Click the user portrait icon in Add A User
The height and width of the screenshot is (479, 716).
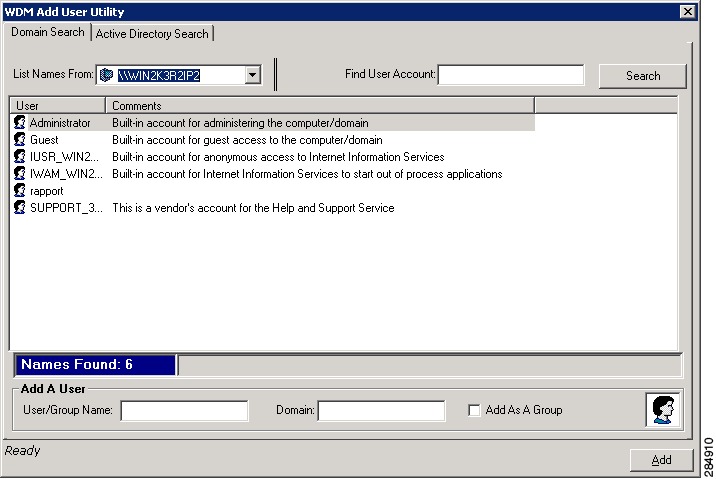tap(663, 410)
